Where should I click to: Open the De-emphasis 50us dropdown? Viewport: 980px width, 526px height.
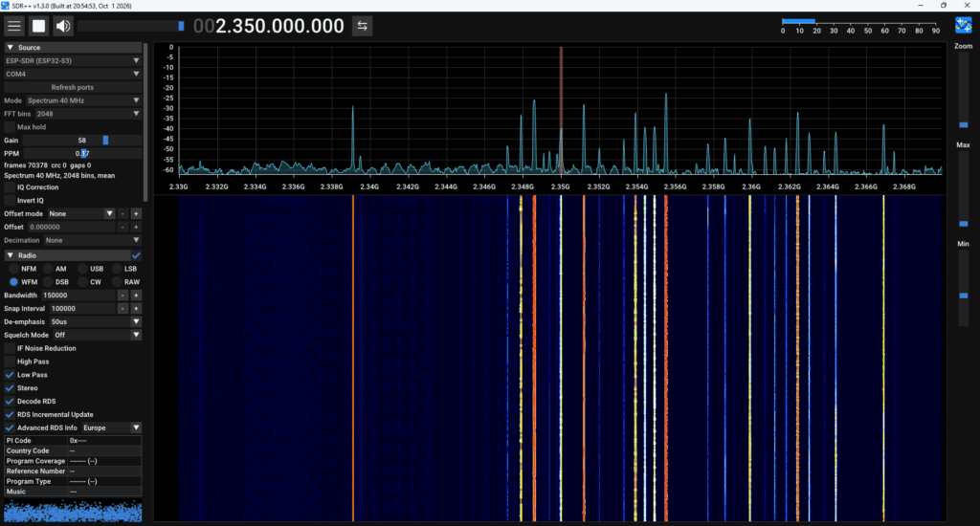pyautogui.click(x=96, y=321)
